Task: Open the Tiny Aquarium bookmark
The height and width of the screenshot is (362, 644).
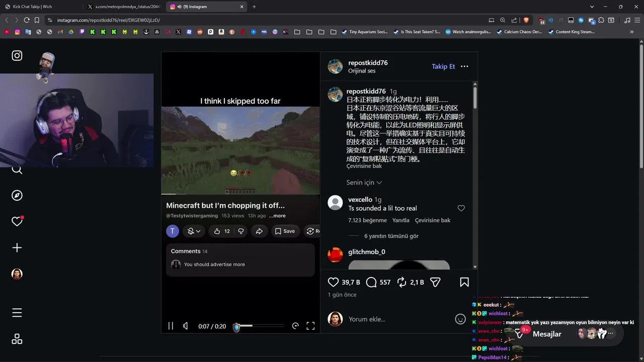Action: (365, 32)
